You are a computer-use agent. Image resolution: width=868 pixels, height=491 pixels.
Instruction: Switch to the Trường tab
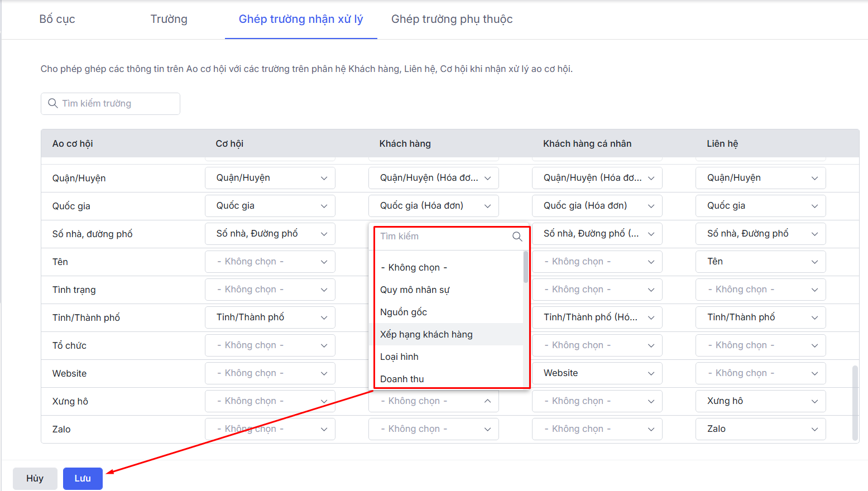pos(169,20)
